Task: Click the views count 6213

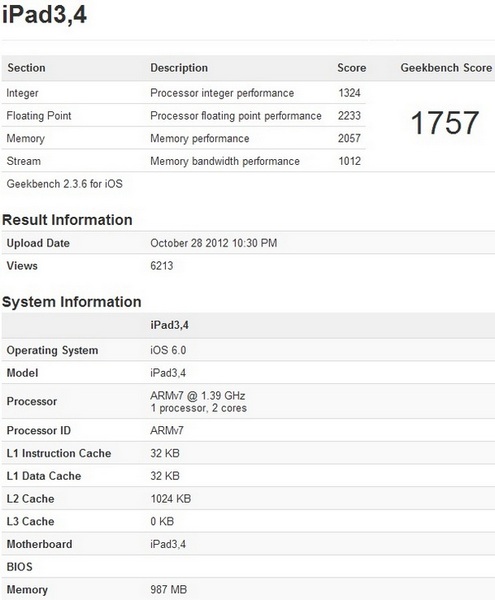Action: point(162,266)
